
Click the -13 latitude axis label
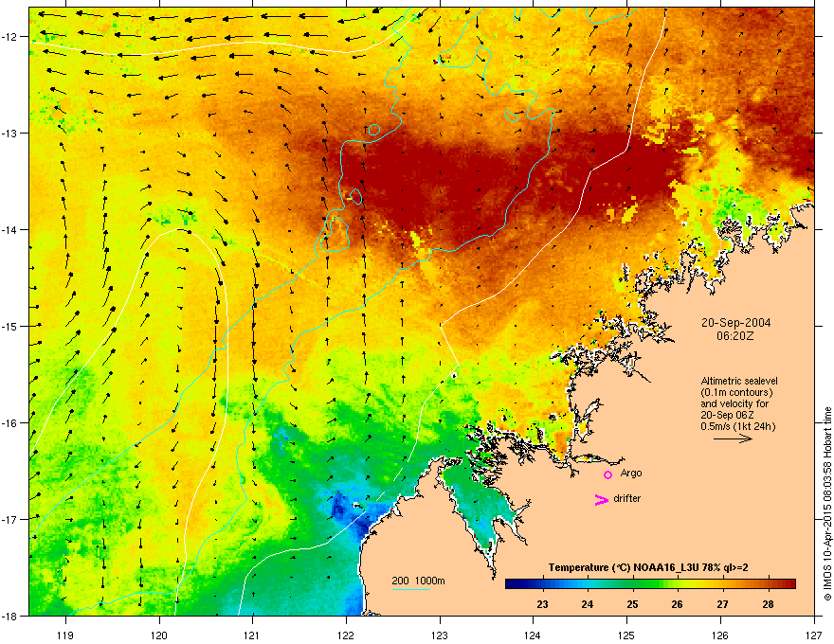click(x=9, y=133)
